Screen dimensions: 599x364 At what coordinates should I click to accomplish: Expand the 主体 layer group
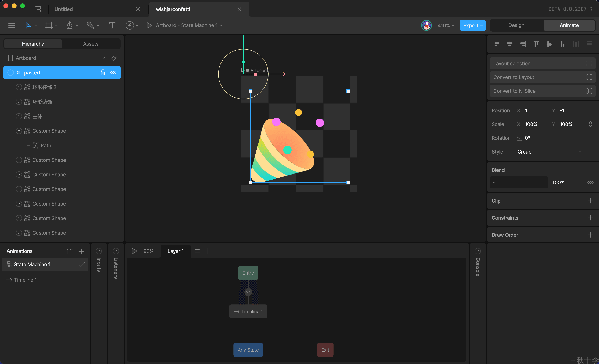(18, 116)
